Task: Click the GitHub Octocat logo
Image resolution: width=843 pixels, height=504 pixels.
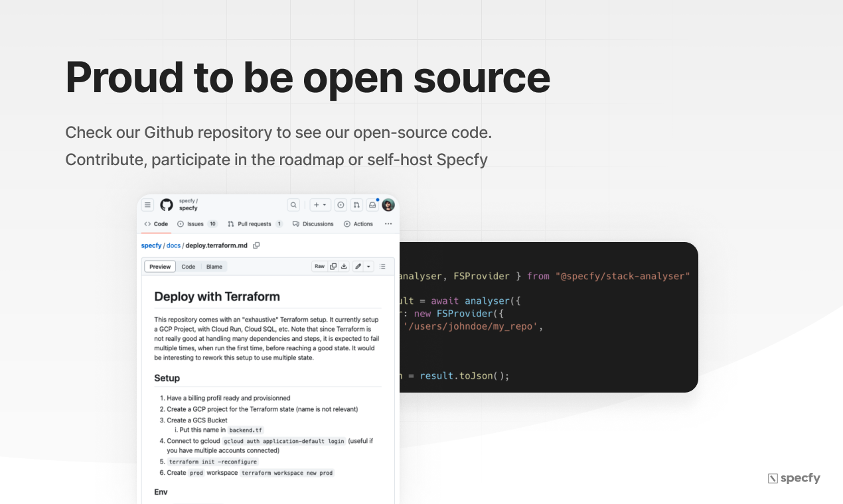Action: 167,205
